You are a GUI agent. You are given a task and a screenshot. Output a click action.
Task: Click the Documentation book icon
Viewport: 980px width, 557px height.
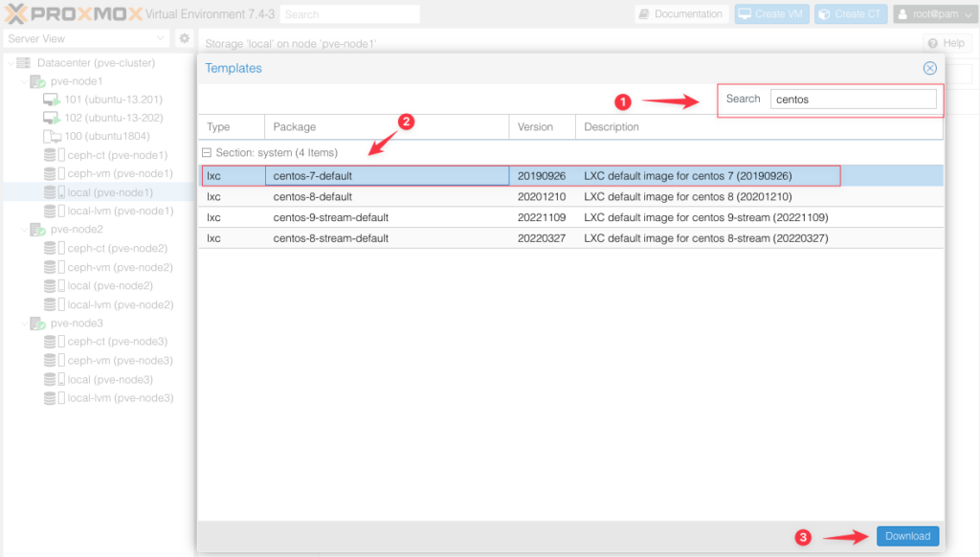coord(644,13)
